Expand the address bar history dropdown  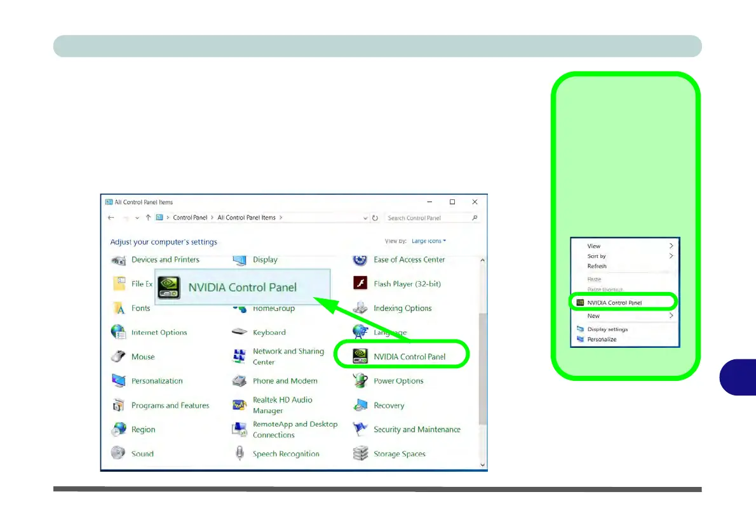click(x=365, y=218)
